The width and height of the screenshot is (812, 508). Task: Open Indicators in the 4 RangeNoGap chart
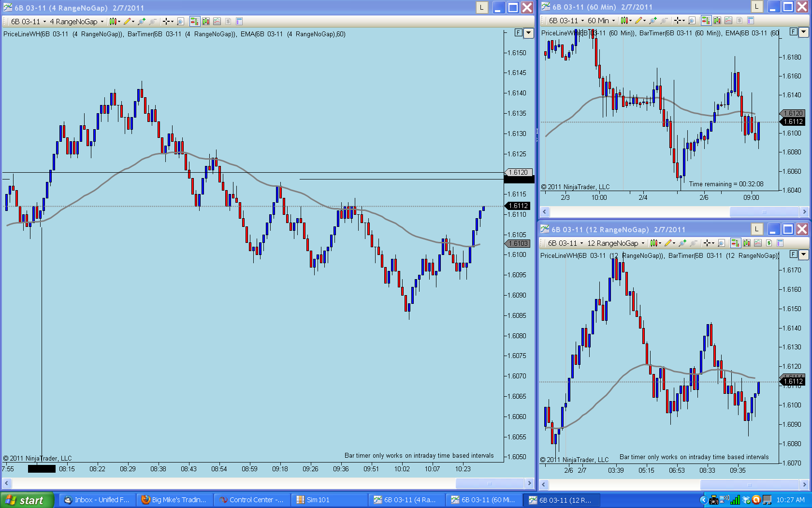point(217,21)
